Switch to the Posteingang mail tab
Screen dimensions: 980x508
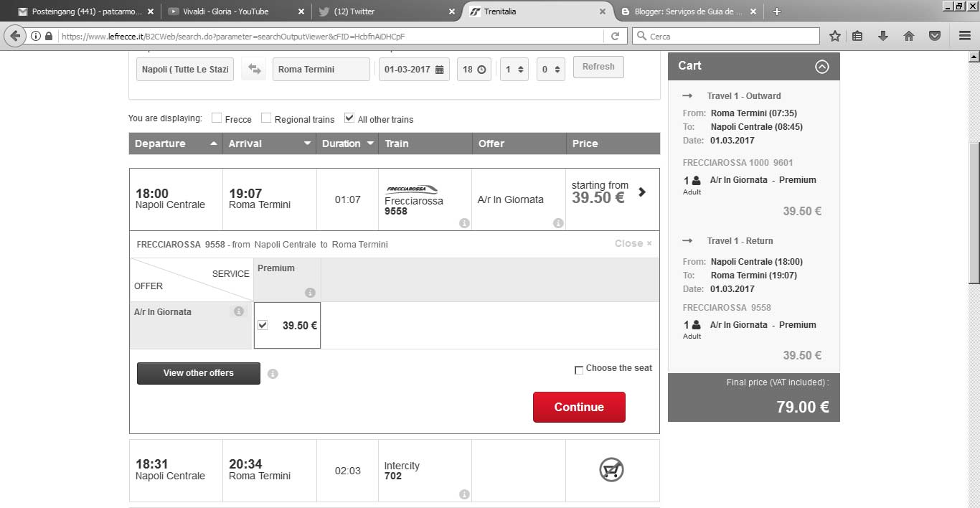coord(85,11)
